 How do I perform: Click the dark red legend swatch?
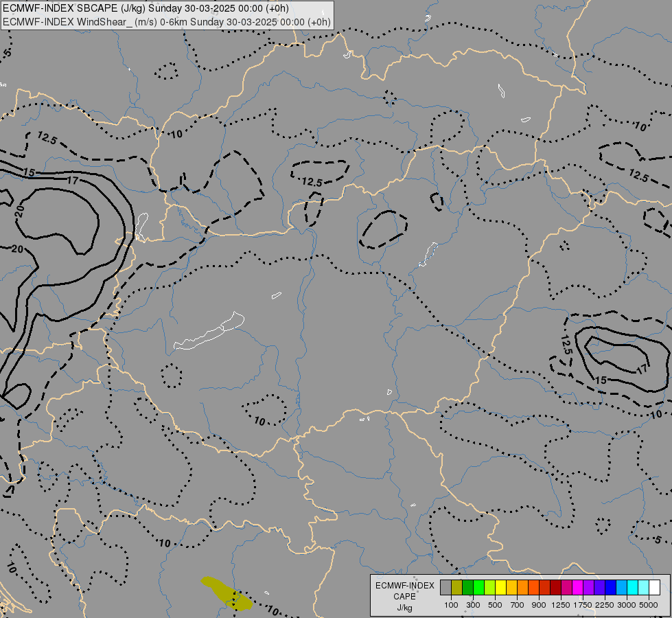coord(555,587)
